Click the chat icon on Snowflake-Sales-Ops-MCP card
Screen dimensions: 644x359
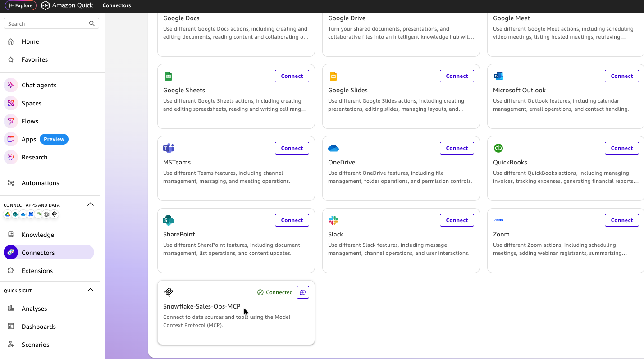pos(303,292)
